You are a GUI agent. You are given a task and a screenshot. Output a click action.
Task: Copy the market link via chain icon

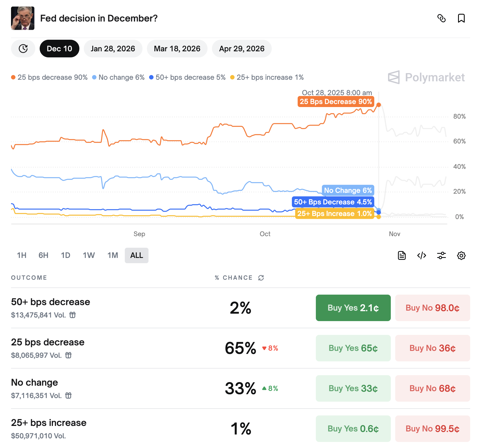pyautogui.click(x=442, y=18)
